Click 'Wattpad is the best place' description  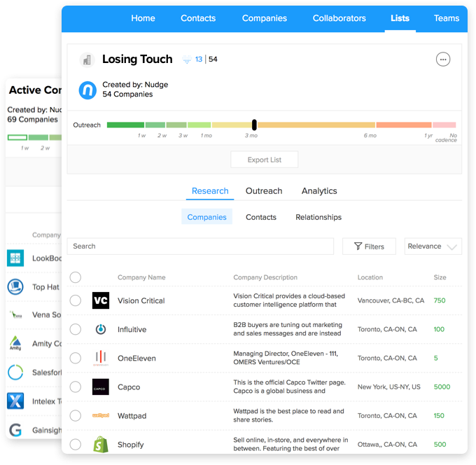tap(288, 415)
